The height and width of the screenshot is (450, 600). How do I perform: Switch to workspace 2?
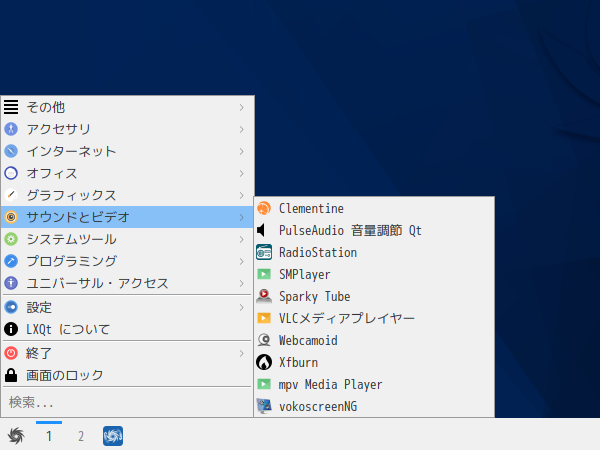click(x=81, y=436)
